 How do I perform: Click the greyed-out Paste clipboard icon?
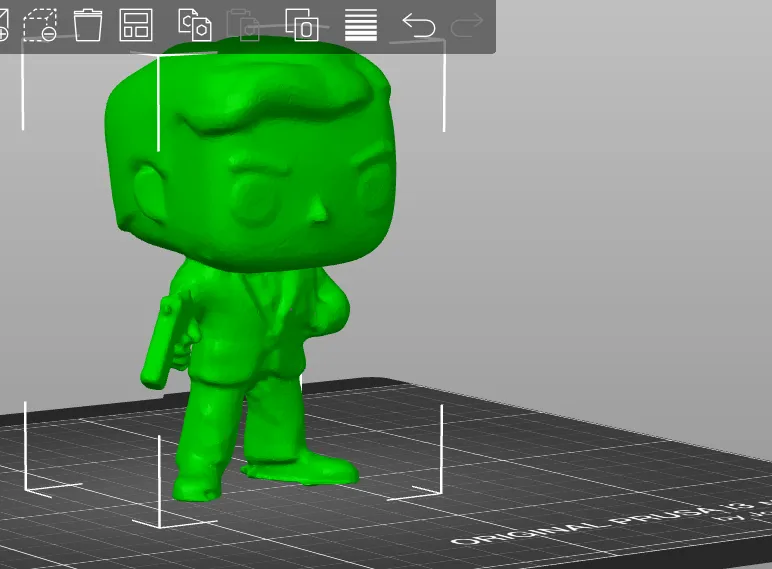(x=243, y=25)
